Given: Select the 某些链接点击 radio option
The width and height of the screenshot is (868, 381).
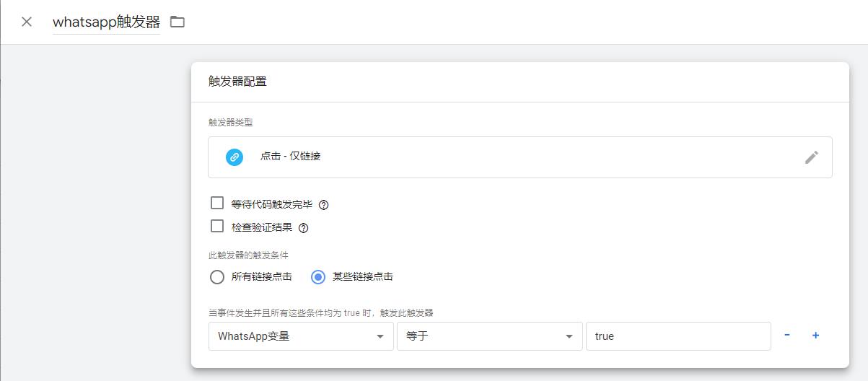Looking at the screenshot, I should (318, 277).
